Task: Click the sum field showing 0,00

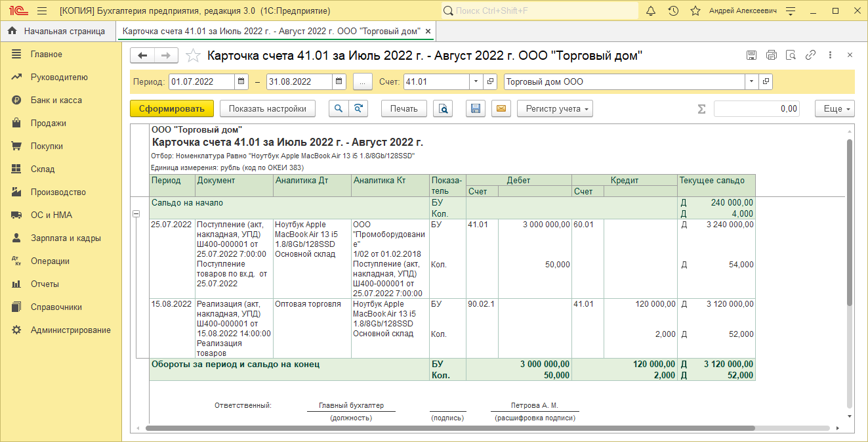Action: (x=756, y=108)
